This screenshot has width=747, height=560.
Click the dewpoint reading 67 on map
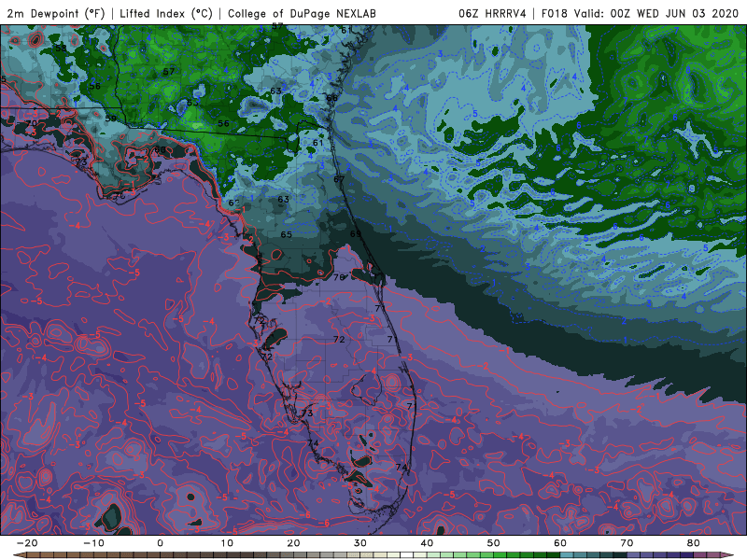[339, 179]
